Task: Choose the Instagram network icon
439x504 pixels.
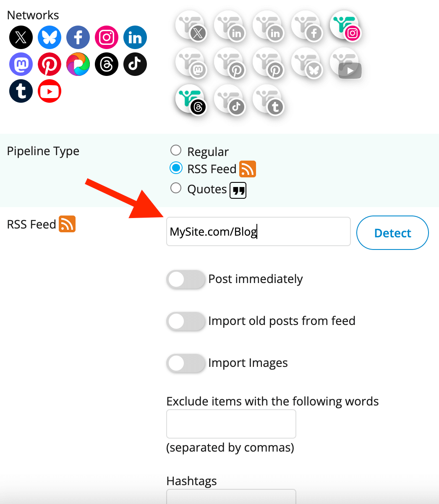Action: [x=107, y=38]
